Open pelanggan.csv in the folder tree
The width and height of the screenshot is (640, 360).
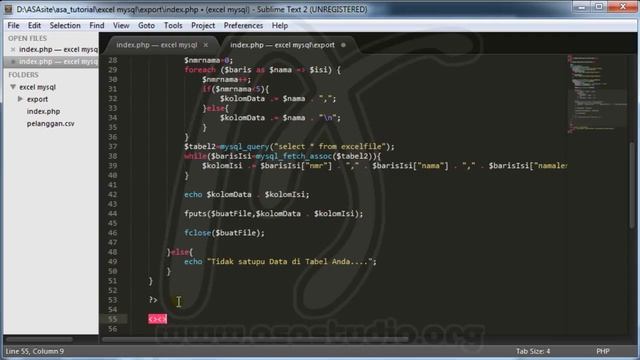[51, 123]
